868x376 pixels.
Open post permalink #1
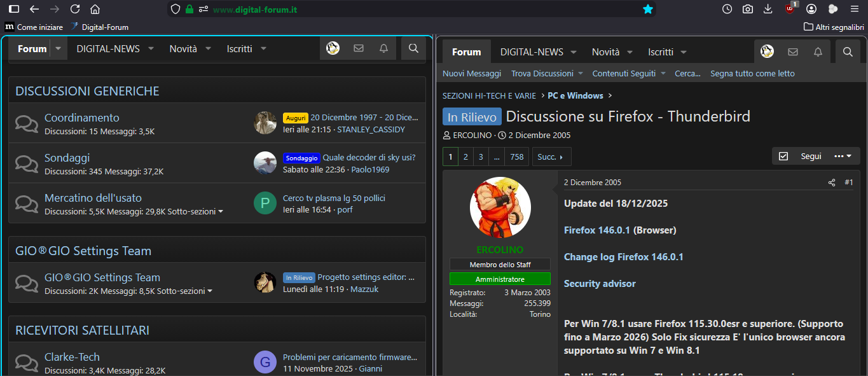click(x=849, y=183)
